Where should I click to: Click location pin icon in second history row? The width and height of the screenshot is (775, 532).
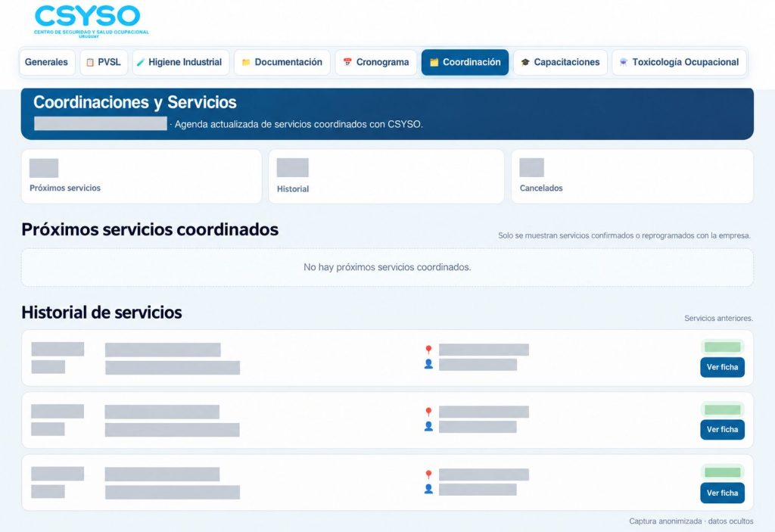coord(428,412)
